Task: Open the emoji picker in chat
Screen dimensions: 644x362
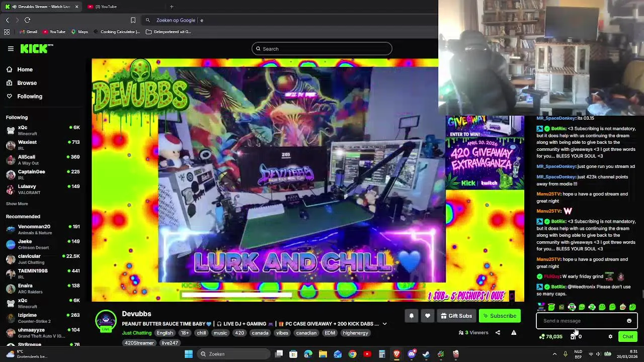Action: click(629, 321)
